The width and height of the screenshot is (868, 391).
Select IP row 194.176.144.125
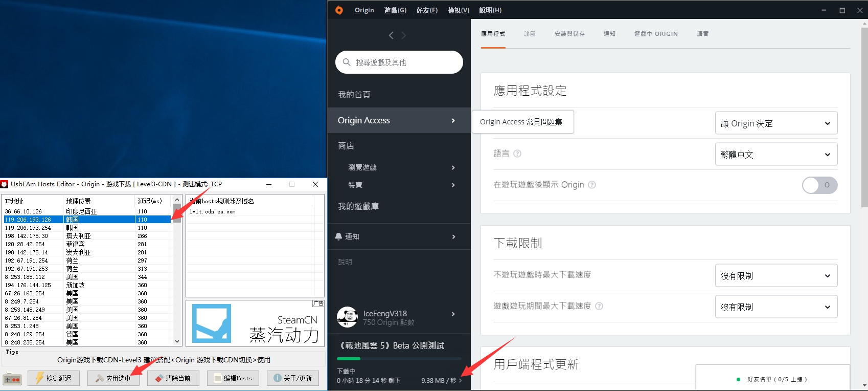click(x=87, y=285)
